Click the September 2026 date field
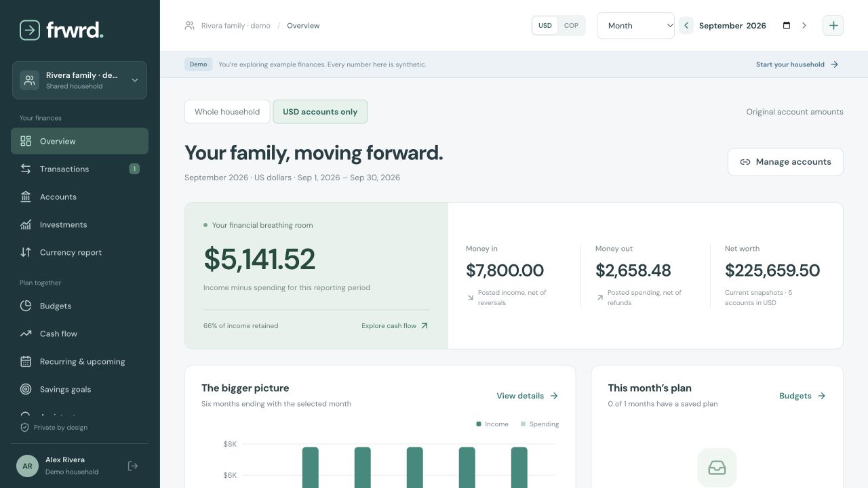This screenshot has width=868, height=488. [x=745, y=26]
